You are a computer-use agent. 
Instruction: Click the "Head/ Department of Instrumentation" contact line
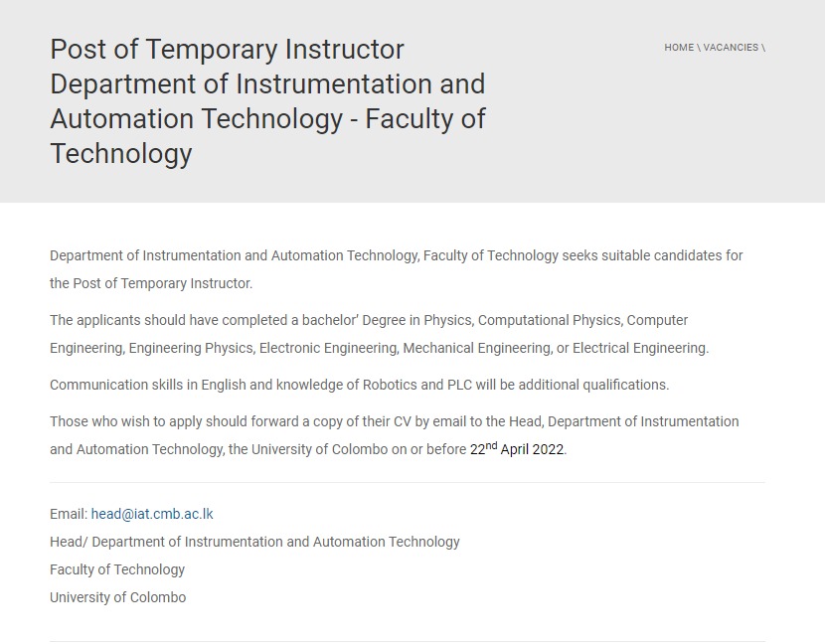tap(254, 542)
